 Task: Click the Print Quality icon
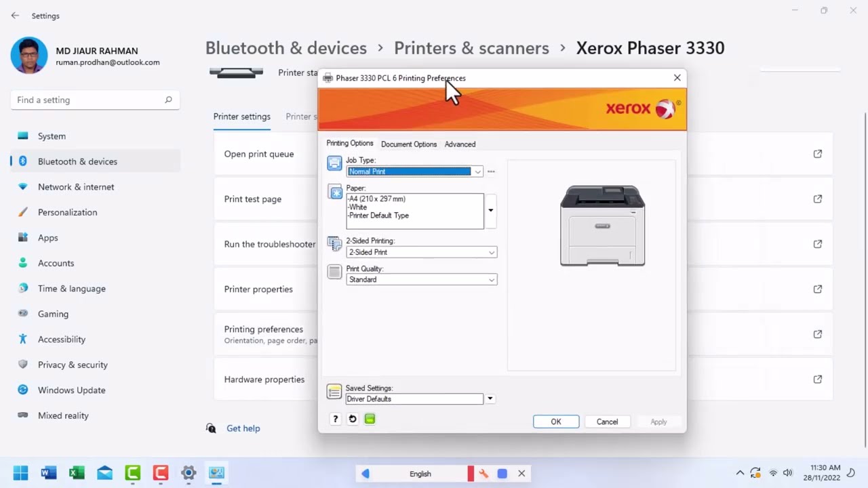[x=334, y=272]
